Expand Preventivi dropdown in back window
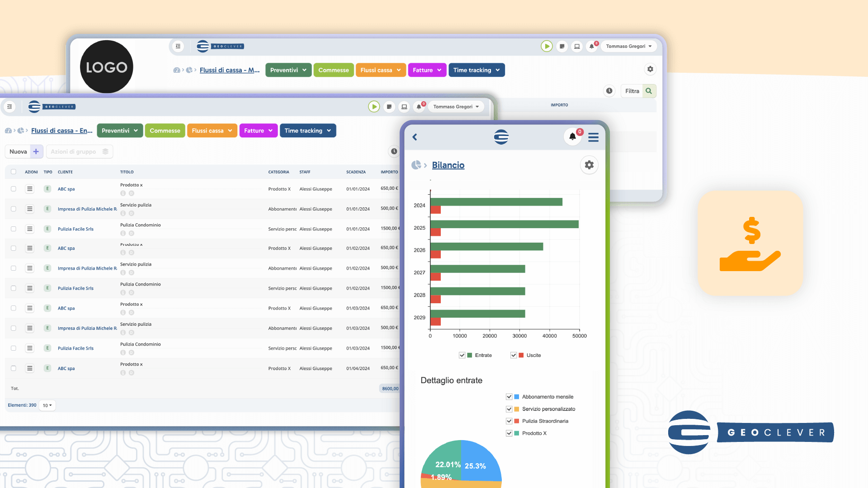Viewport: 868px width, 488px height. point(288,70)
